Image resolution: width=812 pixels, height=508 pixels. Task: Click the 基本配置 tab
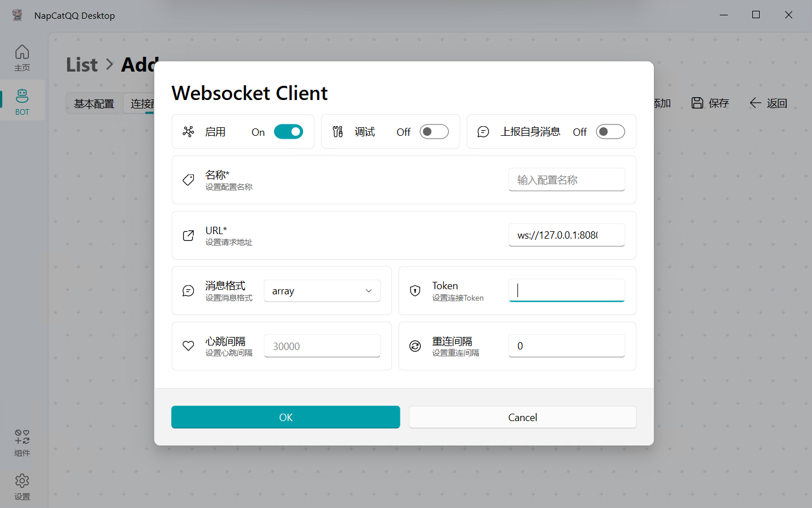[x=94, y=103]
